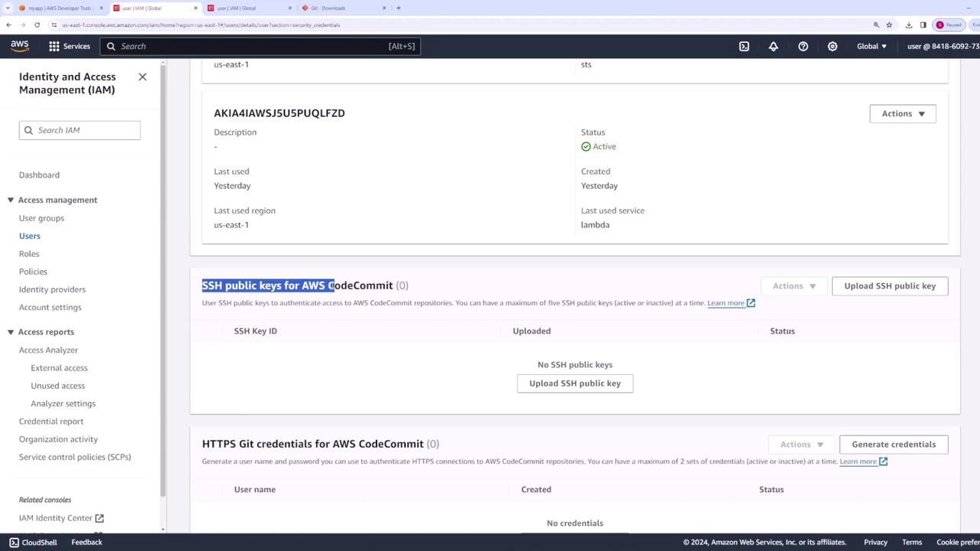980x551 pixels.
Task: Expand the Global region dropdown
Action: (x=871, y=46)
